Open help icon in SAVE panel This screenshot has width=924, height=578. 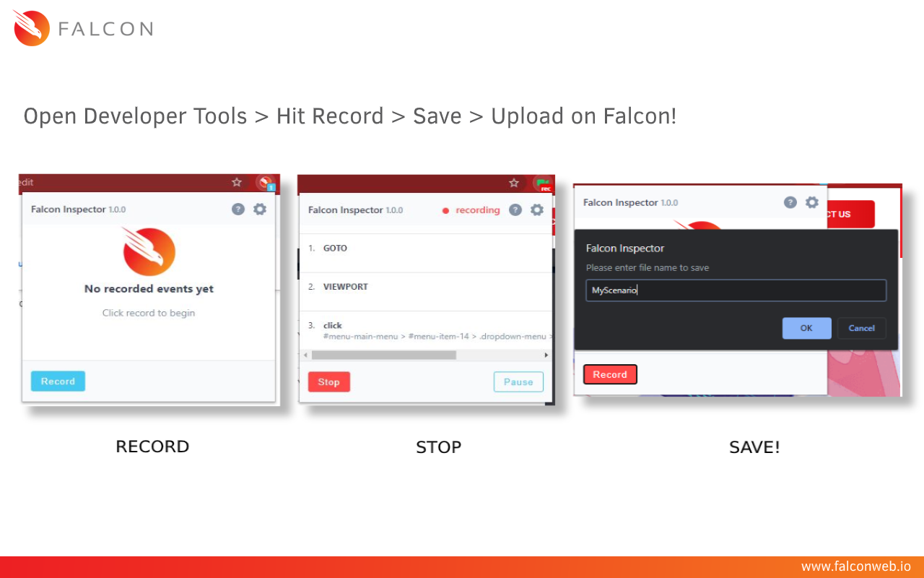(790, 202)
